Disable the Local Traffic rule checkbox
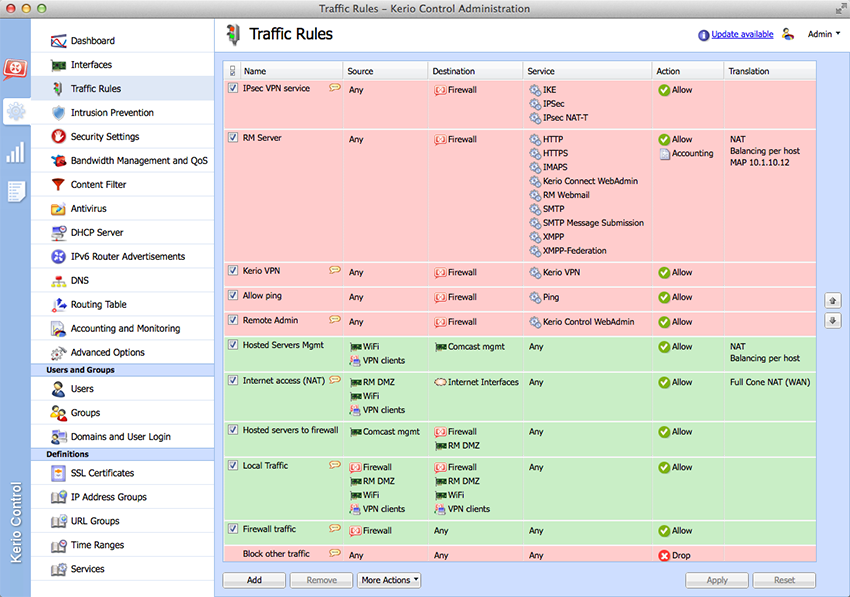 233,465
